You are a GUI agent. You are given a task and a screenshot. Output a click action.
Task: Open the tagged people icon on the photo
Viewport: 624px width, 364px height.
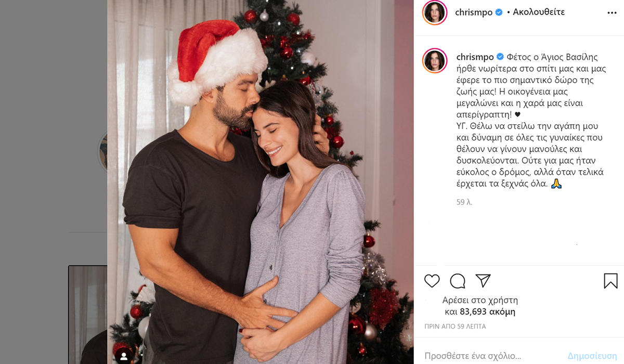click(x=124, y=356)
